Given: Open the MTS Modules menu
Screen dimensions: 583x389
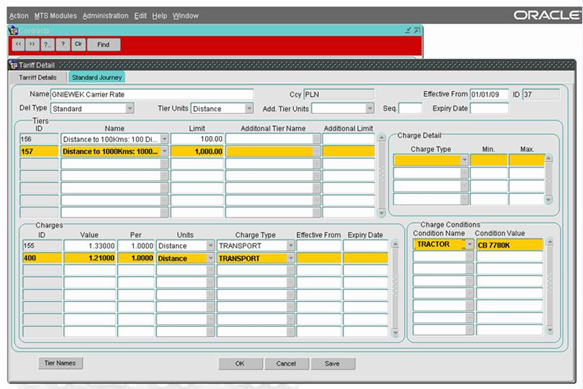Looking at the screenshot, I should (x=55, y=16).
